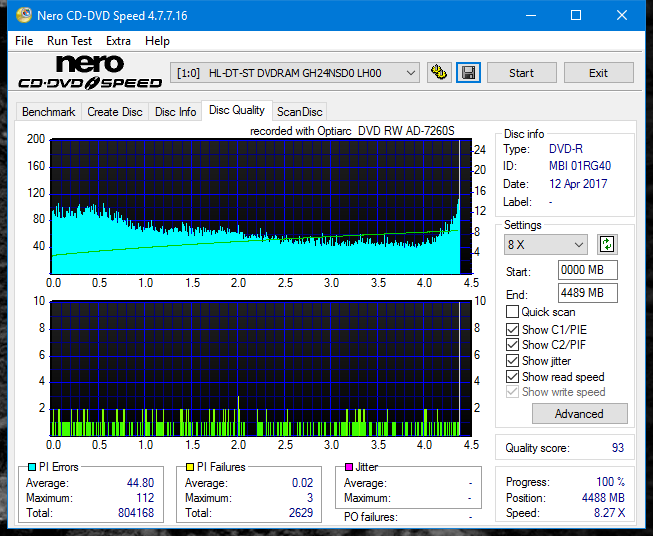Image resolution: width=653 pixels, height=536 pixels.
Task: Maximize the Nero window
Action: [576, 15]
